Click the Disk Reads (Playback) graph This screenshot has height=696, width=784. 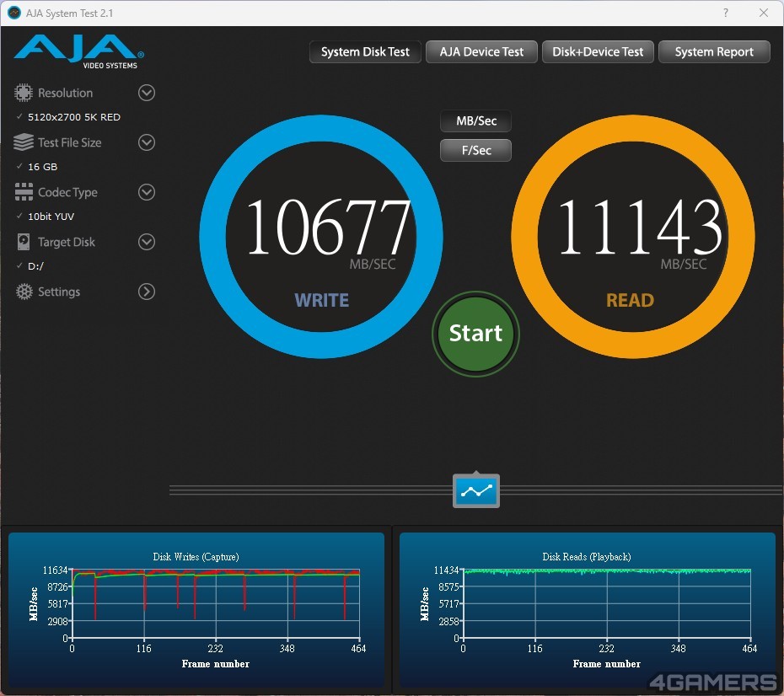click(x=588, y=611)
